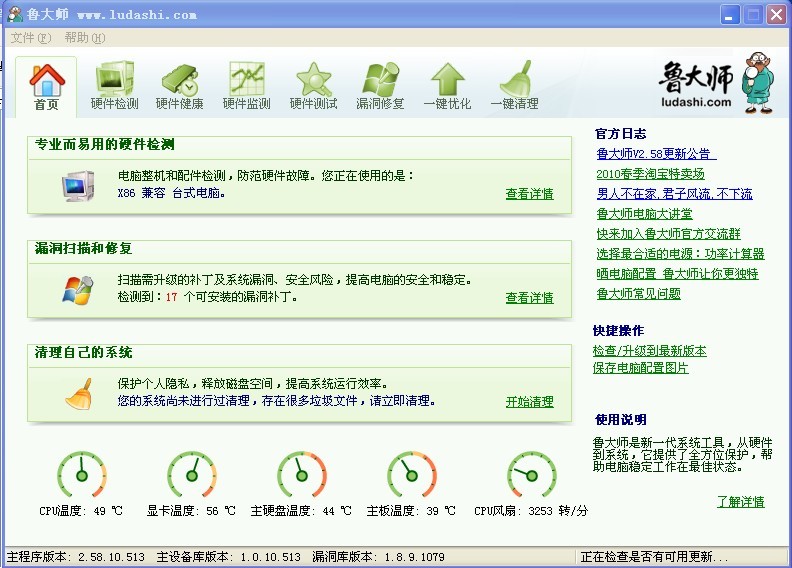Click 检查/升级到最新版本 quick action
The image size is (792, 568).
tap(649, 351)
